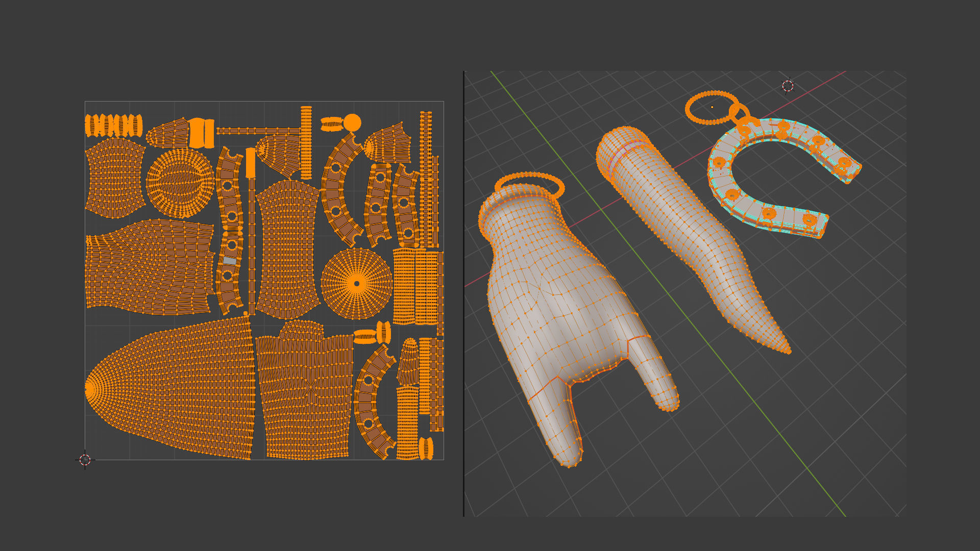Screen dimensions: 980x551
Task: Select the concentric ring-shaped UV island
Action: coord(180,183)
